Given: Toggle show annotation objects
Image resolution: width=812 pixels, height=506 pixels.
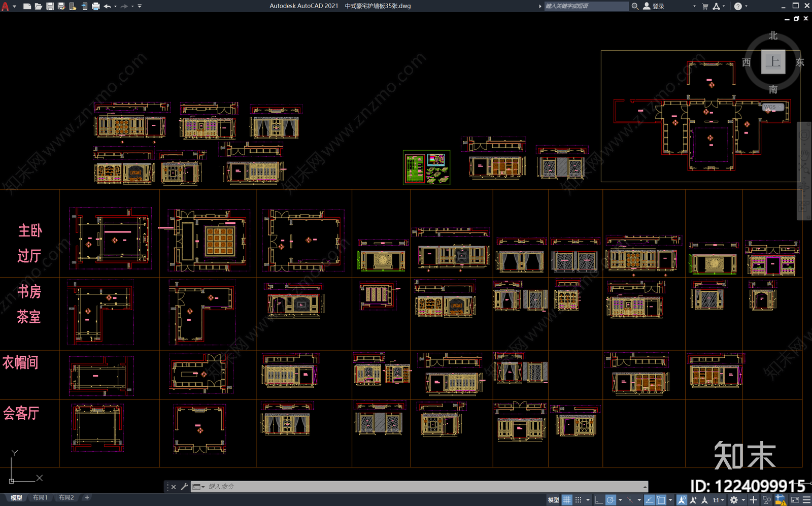Looking at the screenshot, I should (x=682, y=500).
